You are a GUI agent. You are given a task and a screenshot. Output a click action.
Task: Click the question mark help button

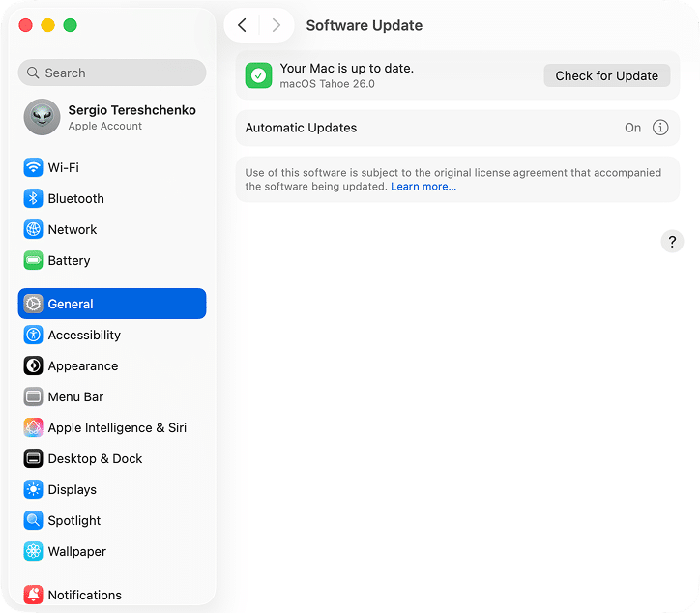pos(672,242)
